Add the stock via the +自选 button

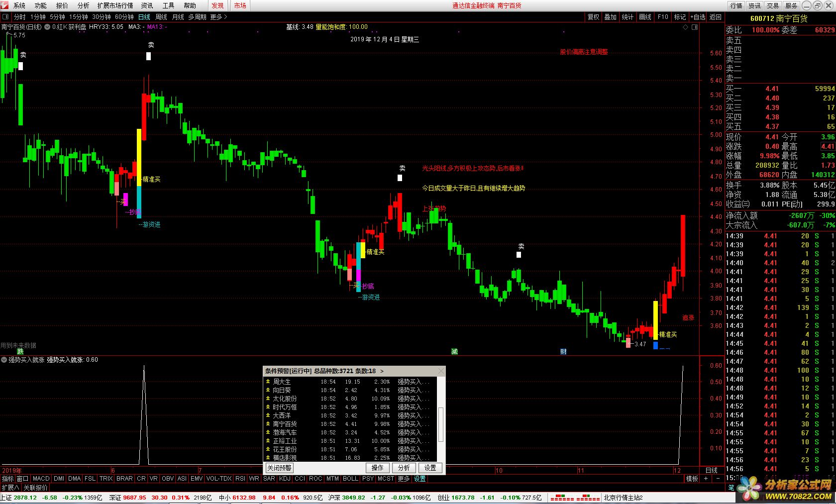click(x=698, y=17)
